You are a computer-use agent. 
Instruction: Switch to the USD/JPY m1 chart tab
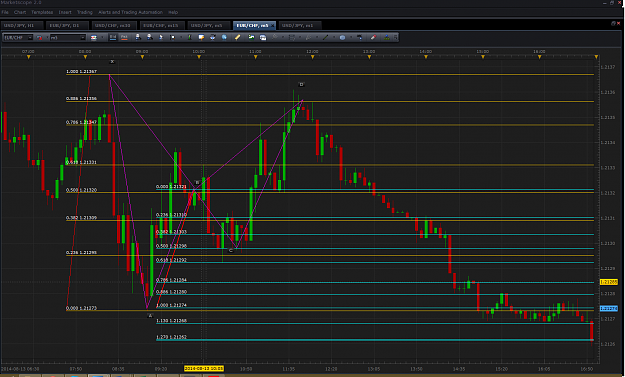tap(300, 26)
